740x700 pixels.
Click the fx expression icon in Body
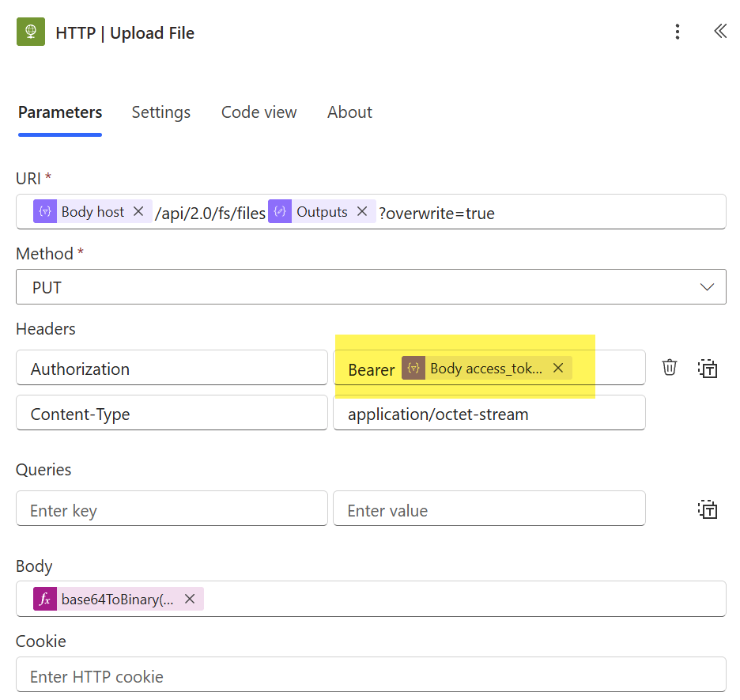coord(45,599)
